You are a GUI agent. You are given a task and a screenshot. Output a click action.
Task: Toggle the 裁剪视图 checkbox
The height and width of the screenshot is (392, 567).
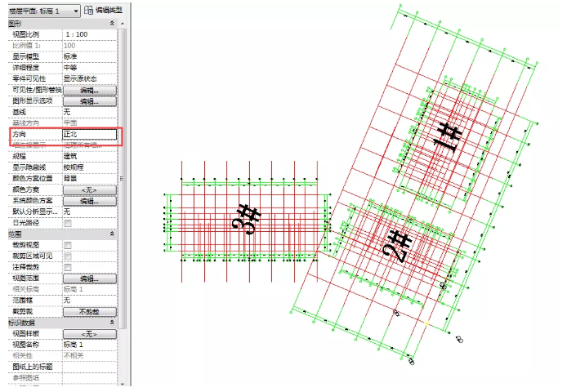coord(68,246)
